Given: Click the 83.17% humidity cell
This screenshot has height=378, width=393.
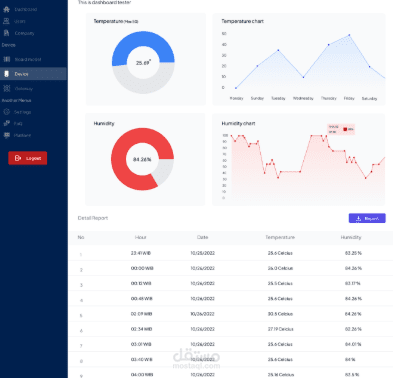Looking at the screenshot, I should coord(353,283).
